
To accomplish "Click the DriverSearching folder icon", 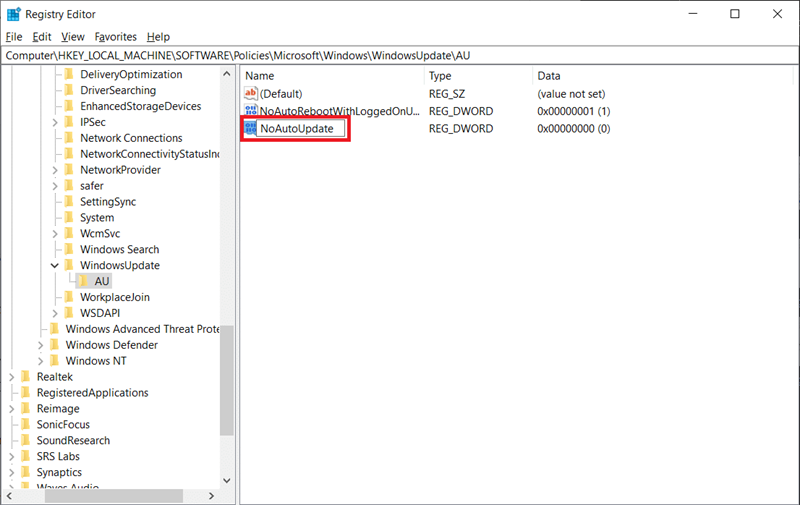I will point(69,90).
